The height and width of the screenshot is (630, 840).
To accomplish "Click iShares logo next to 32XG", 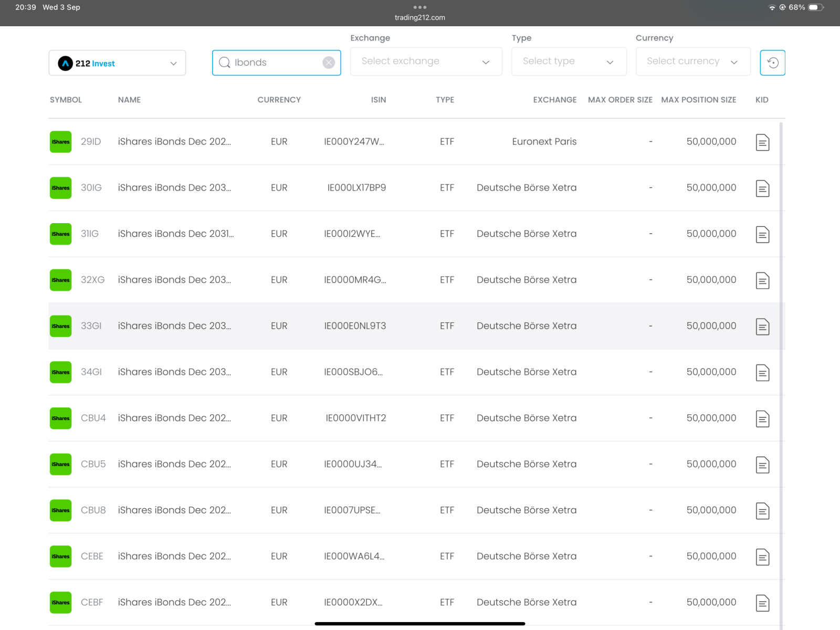I will coord(60,280).
